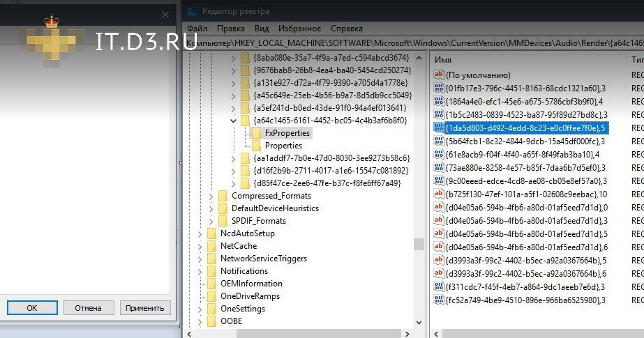Image resolution: width=644 pixels, height=338 pixels.
Task: Click binary icon of {fc52a749-4be9...},3 value
Action: (439, 300)
